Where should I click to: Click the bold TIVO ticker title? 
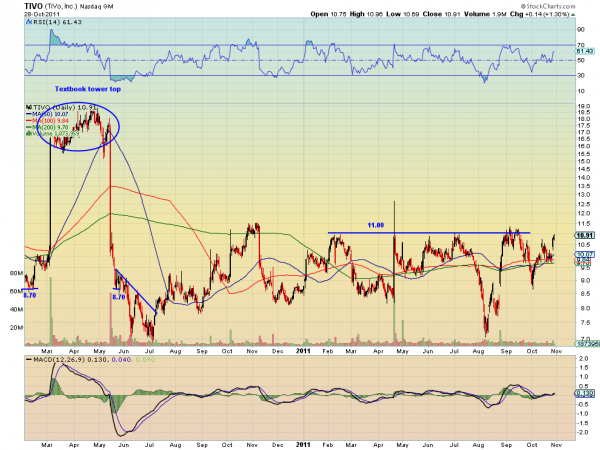click(33, 6)
